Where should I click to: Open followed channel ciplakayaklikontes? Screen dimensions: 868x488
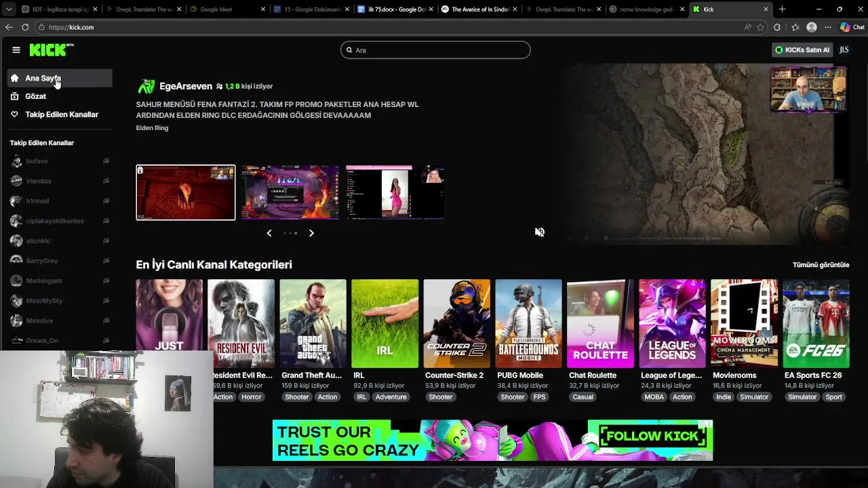coord(60,221)
